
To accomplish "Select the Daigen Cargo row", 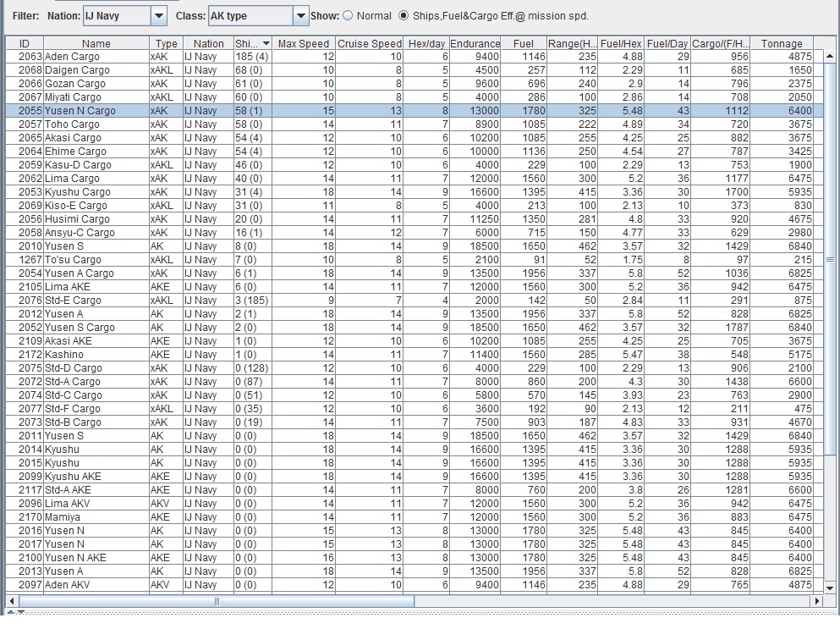I will pos(415,69).
